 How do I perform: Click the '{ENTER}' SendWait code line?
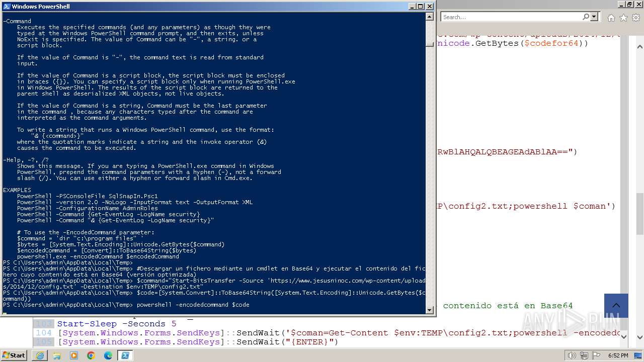click(198, 342)
